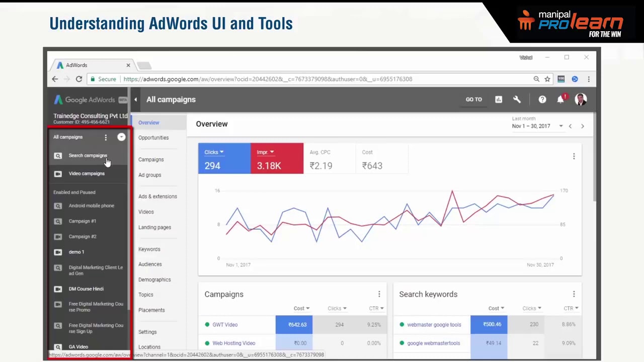Open the Placements menu item
Screen dimensions: 644x362
point(151,310)
